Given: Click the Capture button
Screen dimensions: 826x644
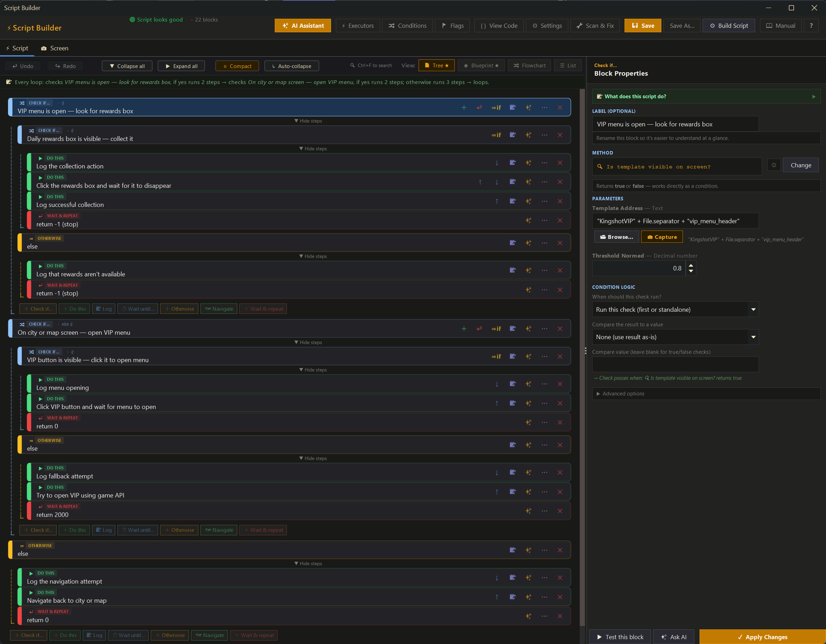Looking at the screenshot, I should point(662,237).
